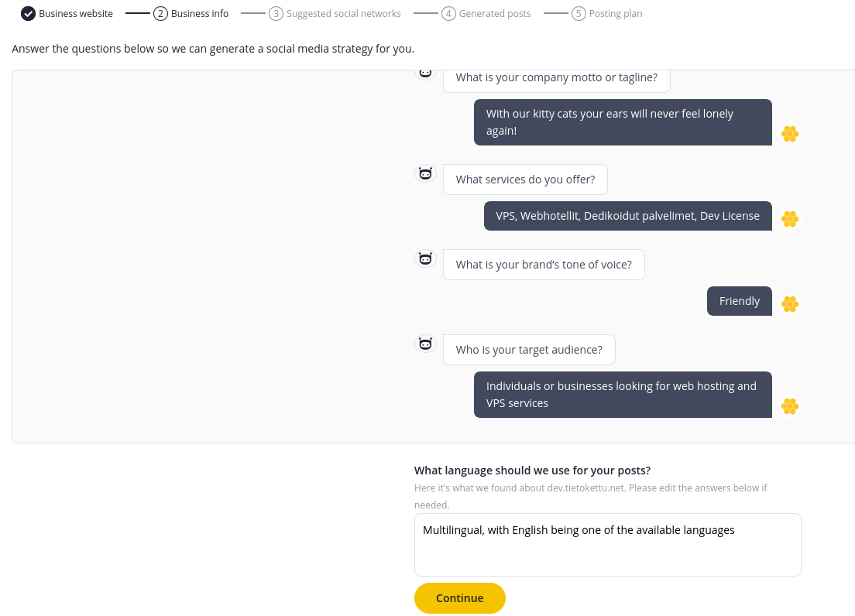Go to Generated posts step label
The height and width of the screenshot is (616, 855).
click(x=495, y=14)
